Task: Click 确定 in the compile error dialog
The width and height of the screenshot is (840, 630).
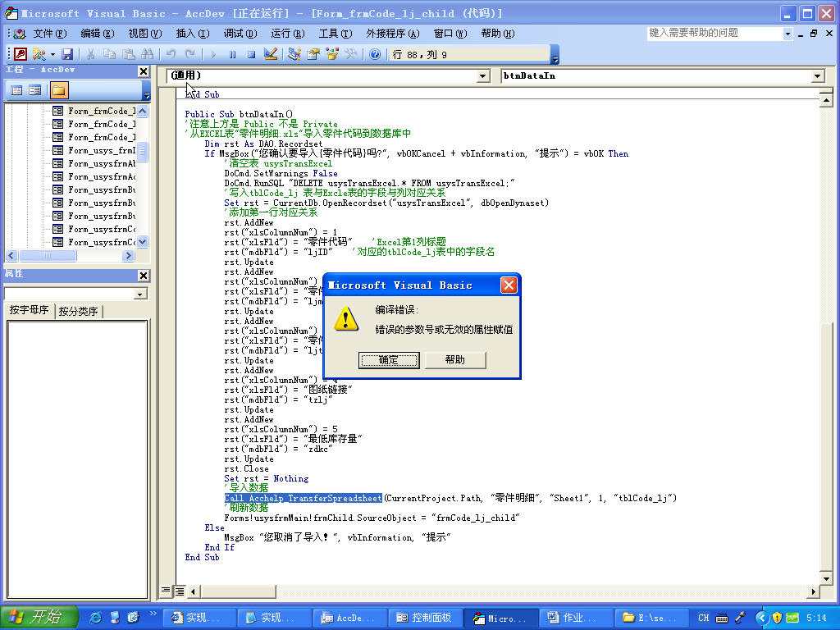Action: (x=388, y=360)
